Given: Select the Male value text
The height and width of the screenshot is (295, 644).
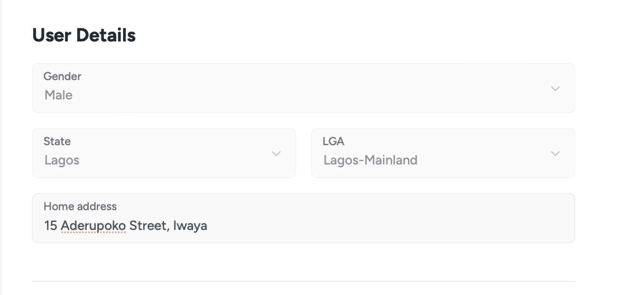Looking at the screenshot, I should coord(58,95).
